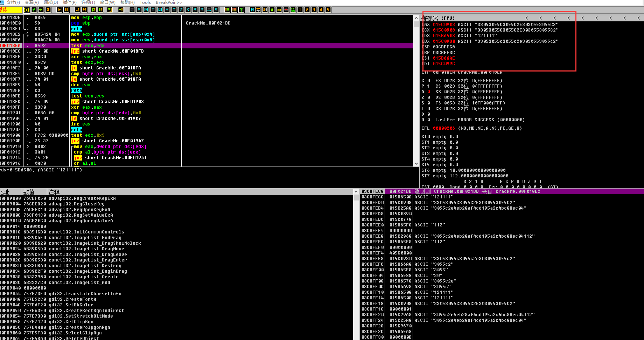Go to address toolbar icon

click(121, 10)
